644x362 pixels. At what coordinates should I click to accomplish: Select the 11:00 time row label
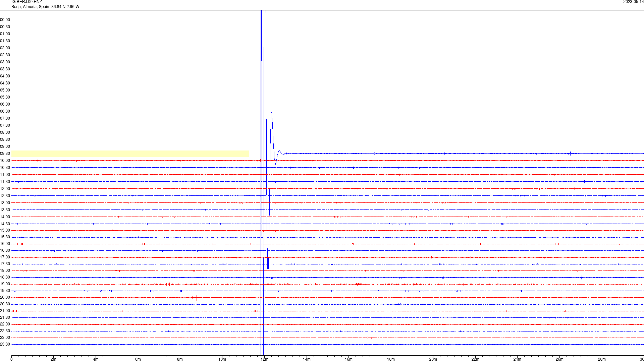click(5, 175)
